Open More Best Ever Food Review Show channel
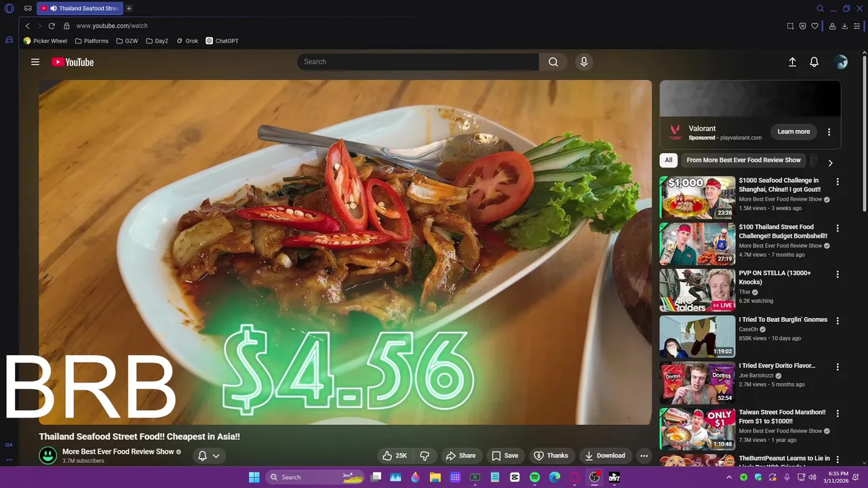The height and width of the screenshot is (488, 868). point(118,451)
